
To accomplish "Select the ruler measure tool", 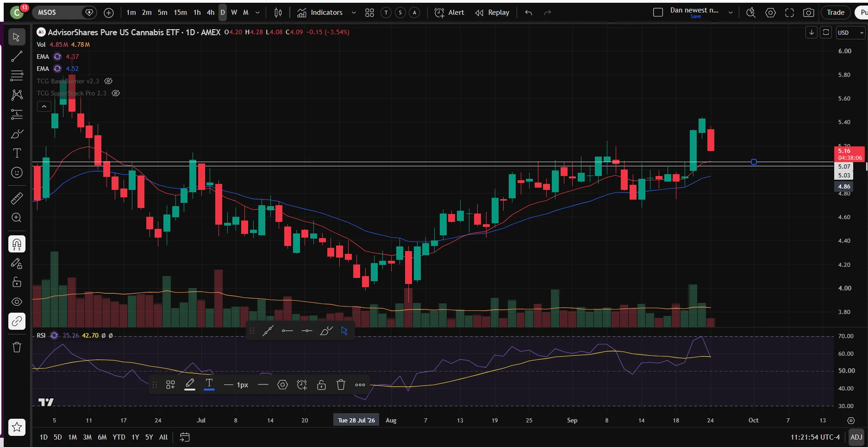I will click(17, 198).
